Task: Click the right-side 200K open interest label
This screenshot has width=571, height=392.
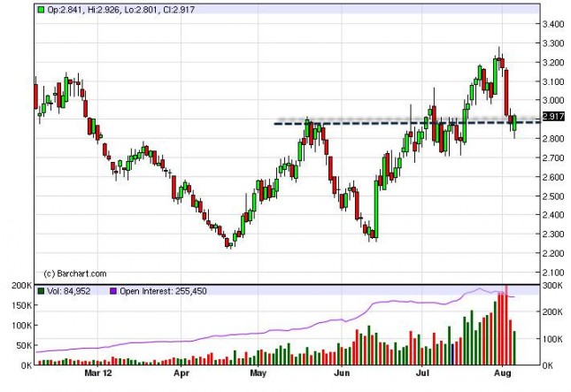Action: click(552, 312)
